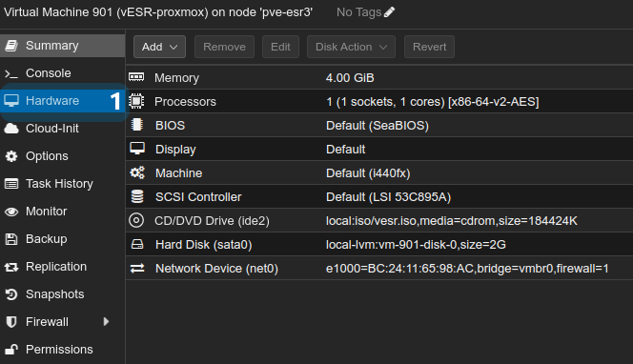The width and height of the screenshot is (633, 364).
Task: Click the Backup floppy disk icon
Action: pos(11,239)
